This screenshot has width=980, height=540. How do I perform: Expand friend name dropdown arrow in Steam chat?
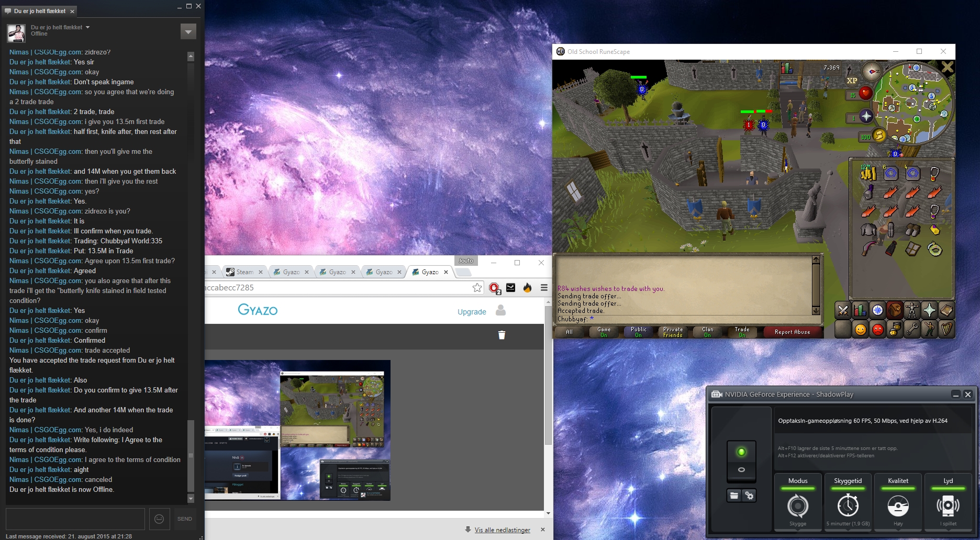click(x=87, y=27)
